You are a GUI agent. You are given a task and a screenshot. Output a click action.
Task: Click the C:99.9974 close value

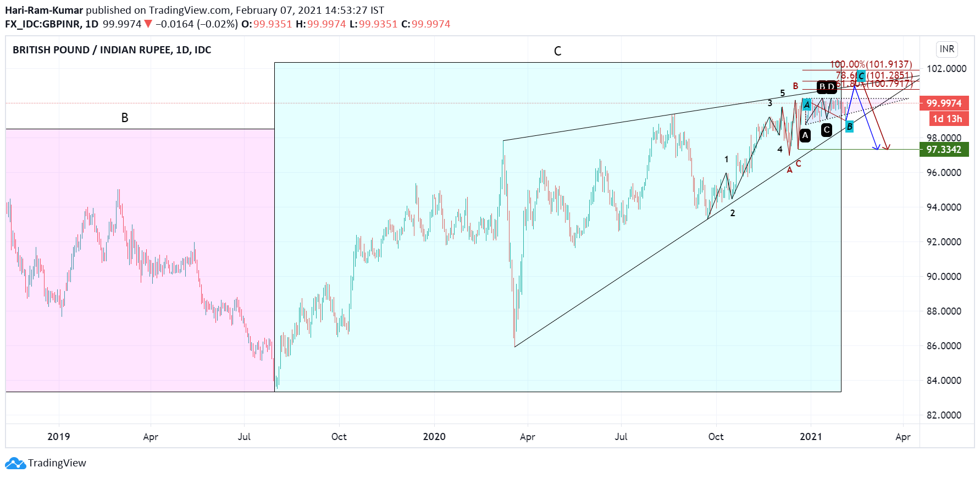coord(426,24)
